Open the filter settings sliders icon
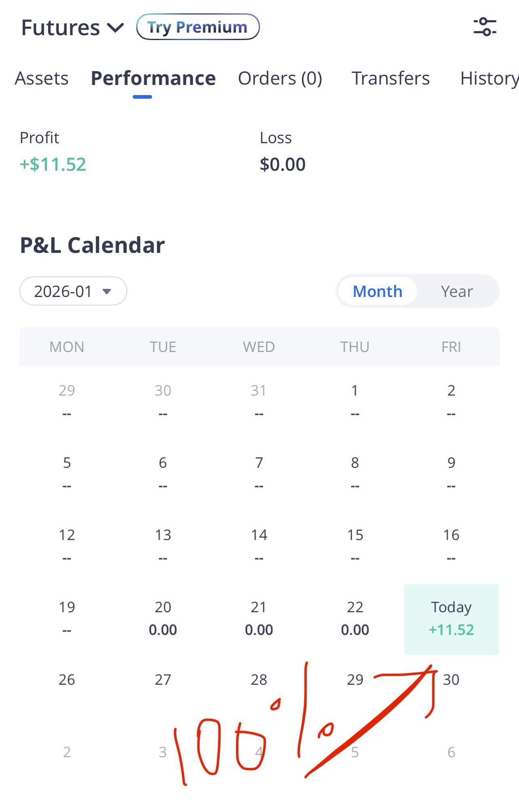This screenshot has width=519, height=812. click(x=485, y=27)
